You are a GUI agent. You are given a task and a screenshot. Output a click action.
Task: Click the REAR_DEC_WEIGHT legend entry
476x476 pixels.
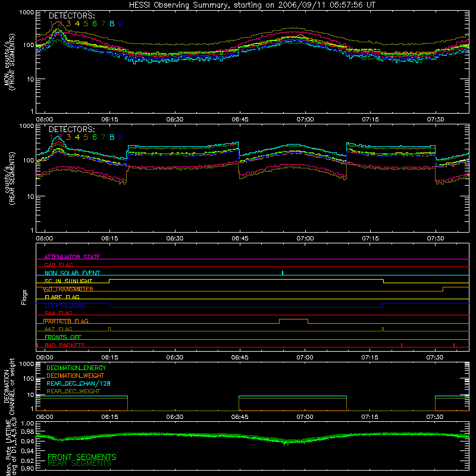tap(73, 392)
